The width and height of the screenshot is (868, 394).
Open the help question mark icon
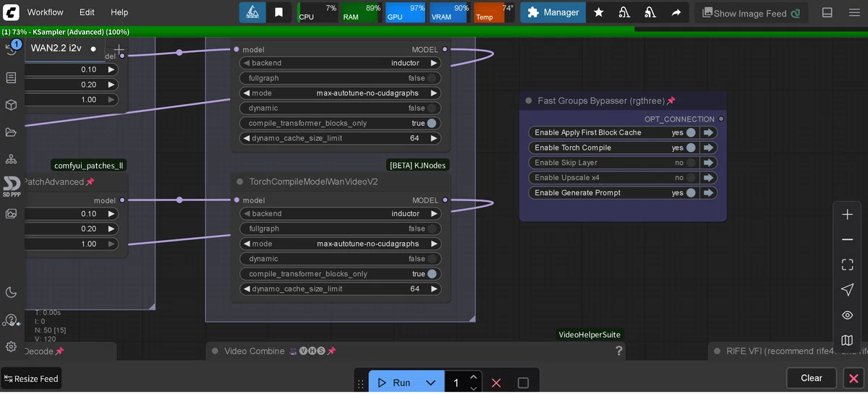tap(11, 320)
